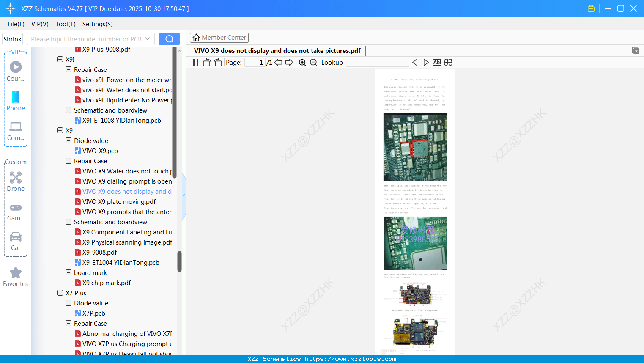
Task: Open vivo x9L Water does not start file
Action: [123, 90]
